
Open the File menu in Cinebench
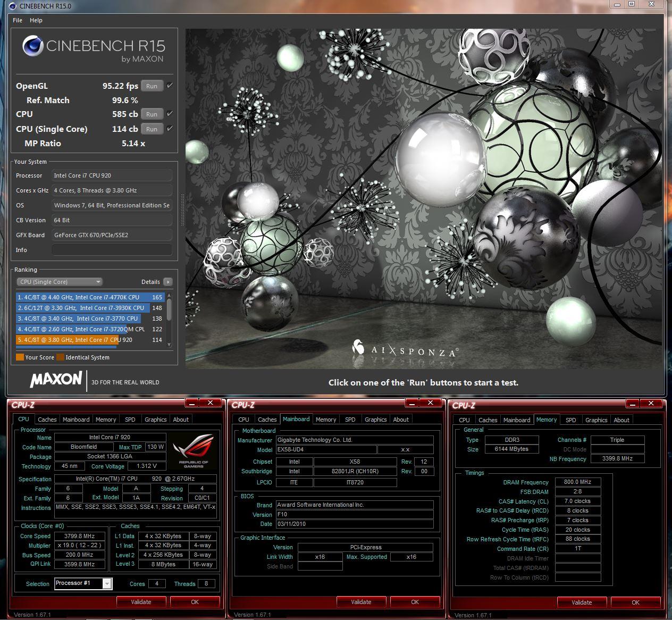point(18,20)
